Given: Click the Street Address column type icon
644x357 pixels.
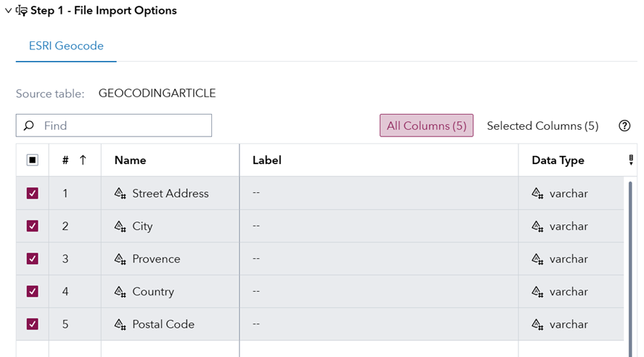Looking at the screenshot, I should click(x=121, y=194).
